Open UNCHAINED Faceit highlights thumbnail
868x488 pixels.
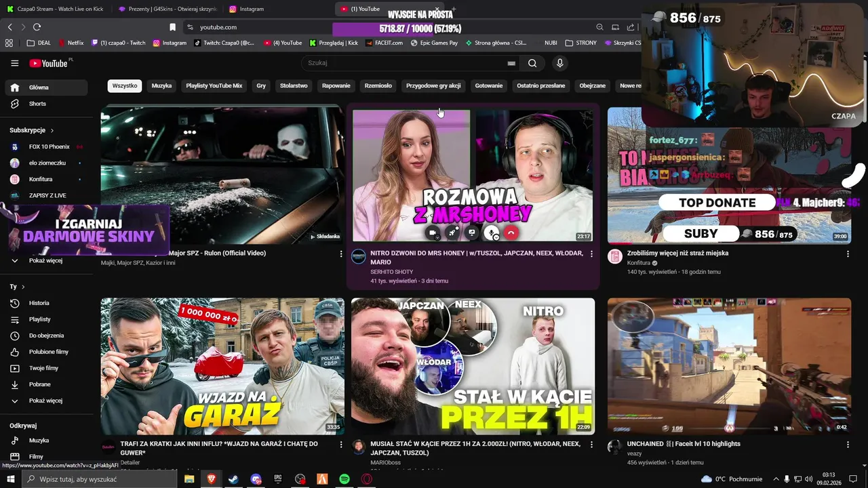[x=729, y=366]
